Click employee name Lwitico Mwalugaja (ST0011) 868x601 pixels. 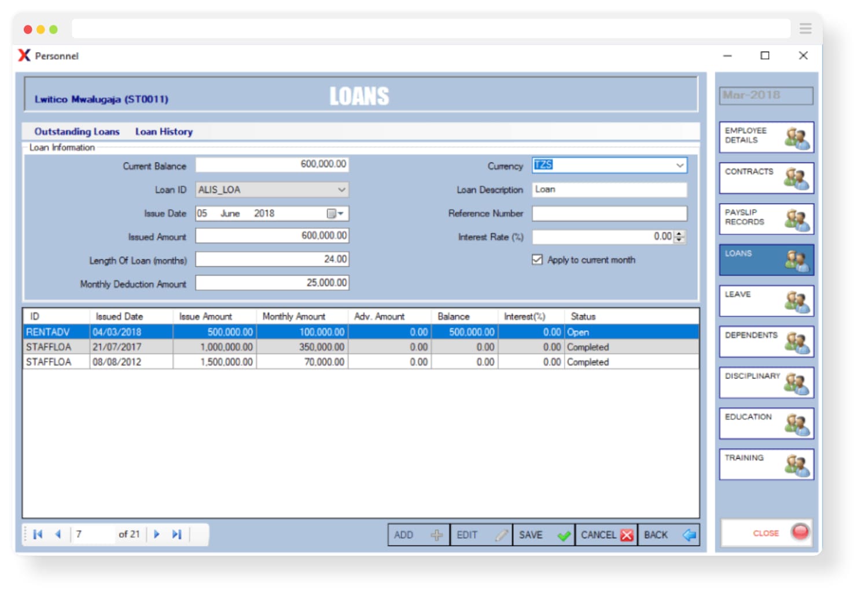pos(101,99)
